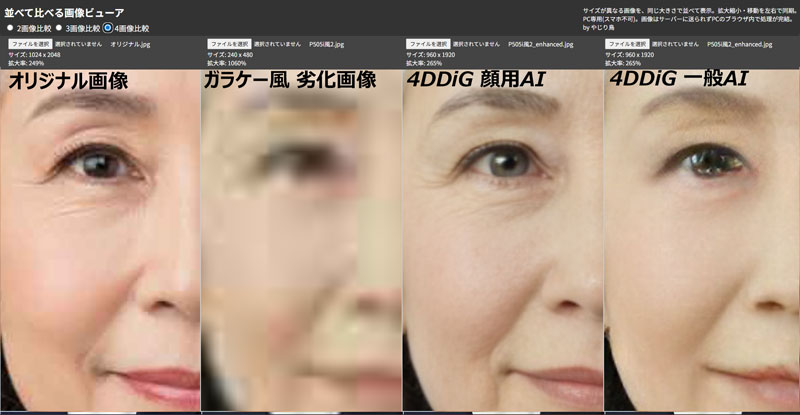Click the 4DDiG 一般AI image panel

pyautogui.click(x=702, y=240)
